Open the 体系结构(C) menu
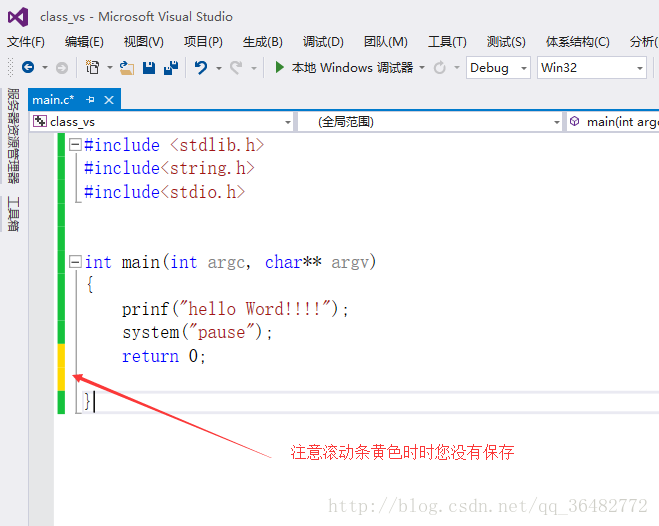The width and height of the screenshot is (659, 526). coord(577,42)
